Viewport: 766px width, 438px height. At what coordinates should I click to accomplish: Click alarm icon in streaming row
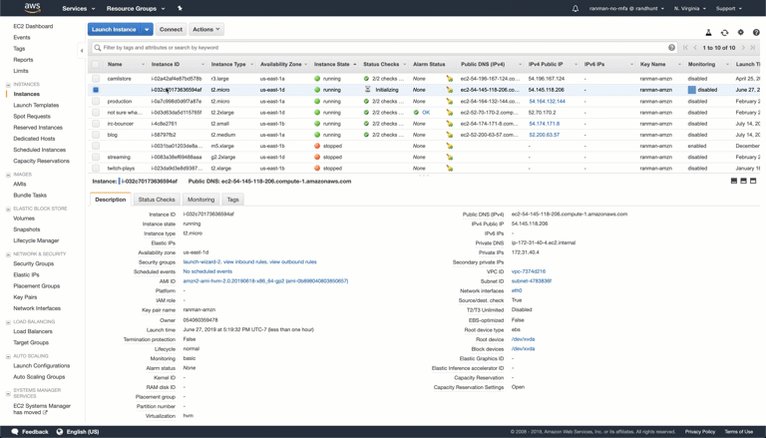pyautogui.click(x=449, y=157)
